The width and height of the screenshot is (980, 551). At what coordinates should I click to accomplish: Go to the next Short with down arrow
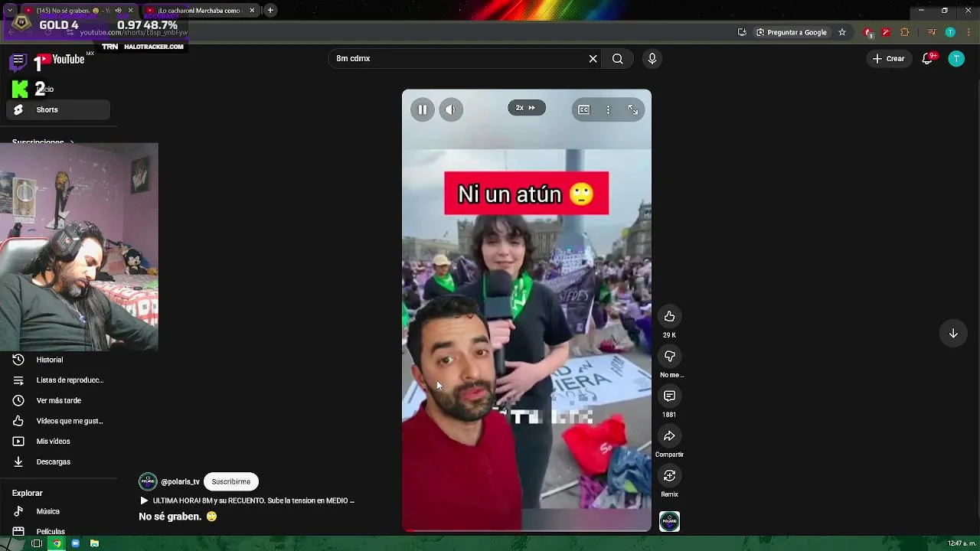tap(953, 333)
